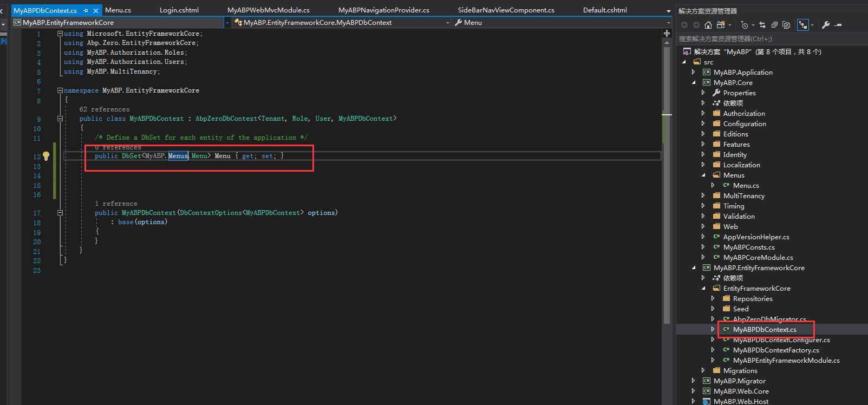This screenshot has width=868, height=405.
Task: Select the Localization folder
Action: (x=736, y=165)
